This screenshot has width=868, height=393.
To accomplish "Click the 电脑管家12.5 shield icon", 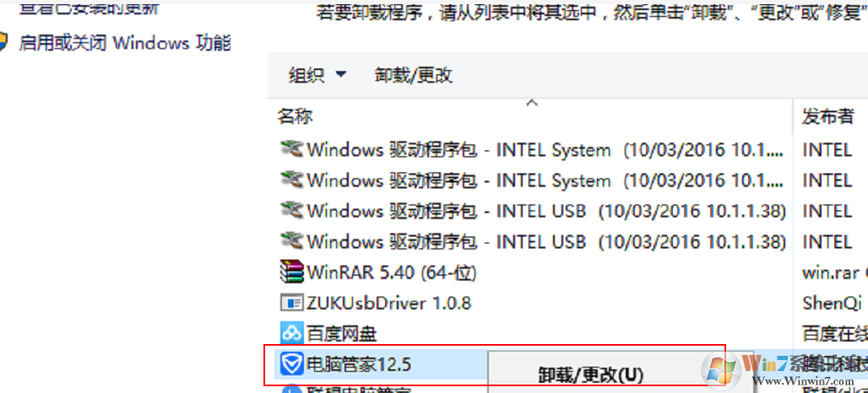I will pos(291,365).
